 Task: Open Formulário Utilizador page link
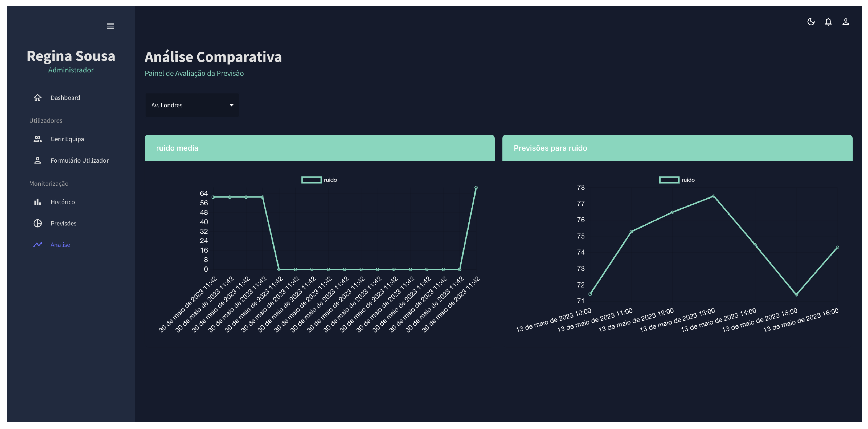80,160
